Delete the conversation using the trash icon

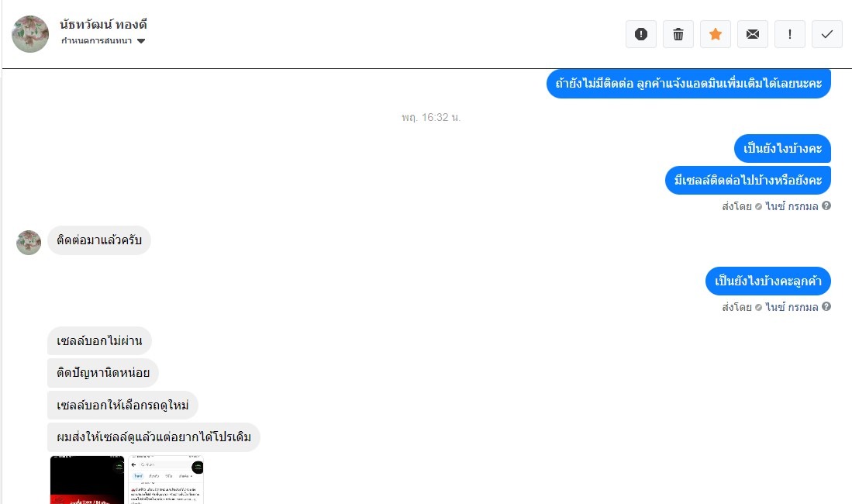(678, 34)
